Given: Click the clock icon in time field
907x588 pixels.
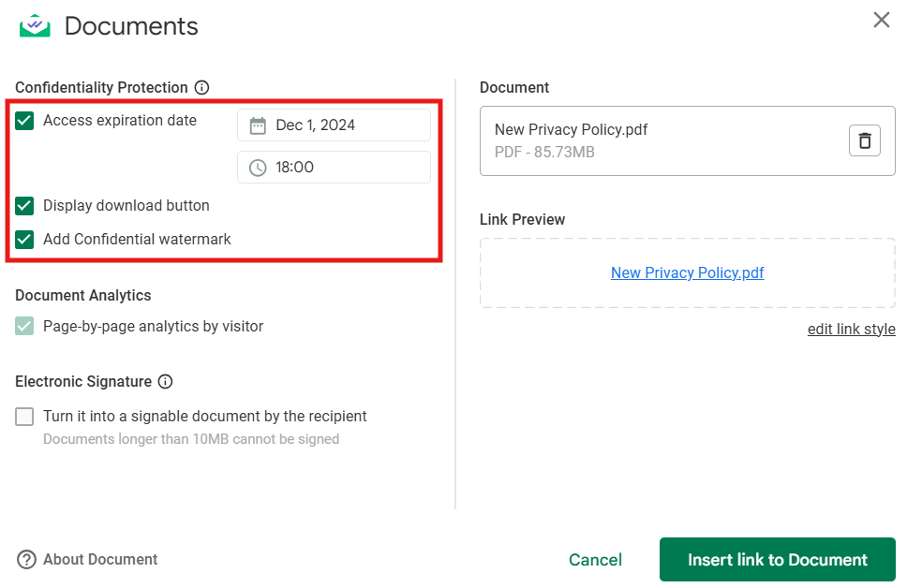Looking at the screenshot, I should pos(258,168).
